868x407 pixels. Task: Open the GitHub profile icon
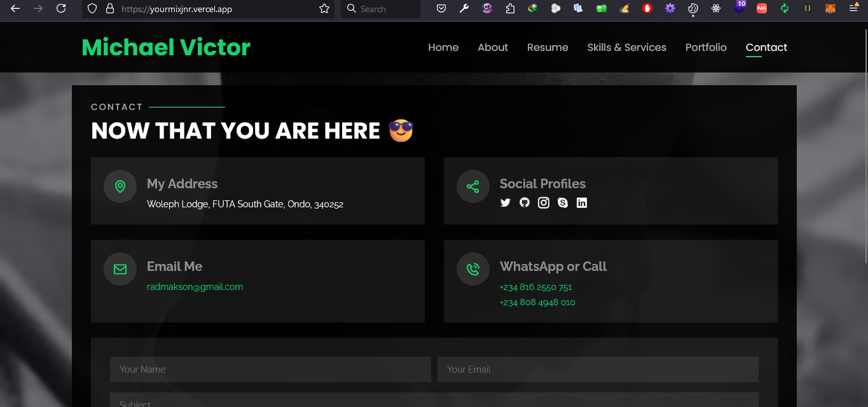pos(525,203)
